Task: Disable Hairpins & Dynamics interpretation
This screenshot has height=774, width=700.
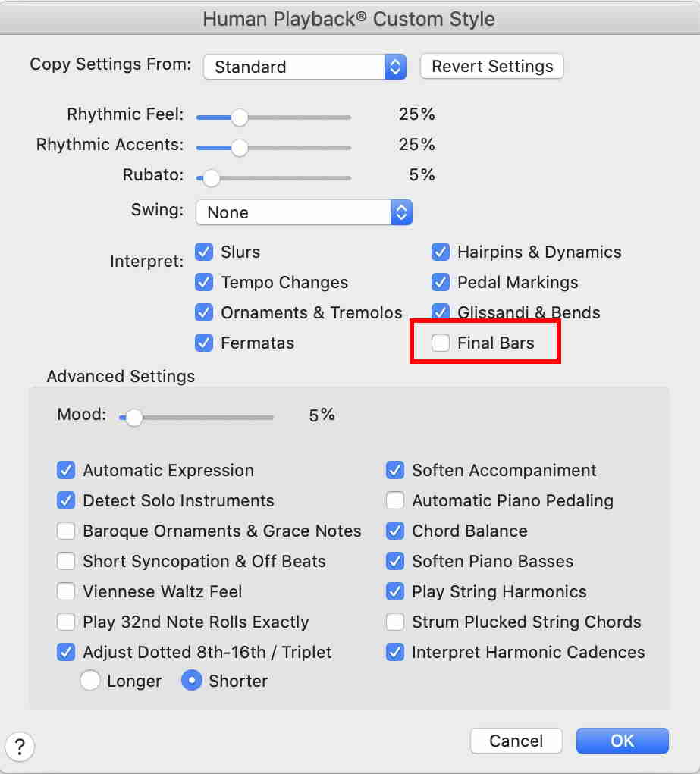Action: 441,252
